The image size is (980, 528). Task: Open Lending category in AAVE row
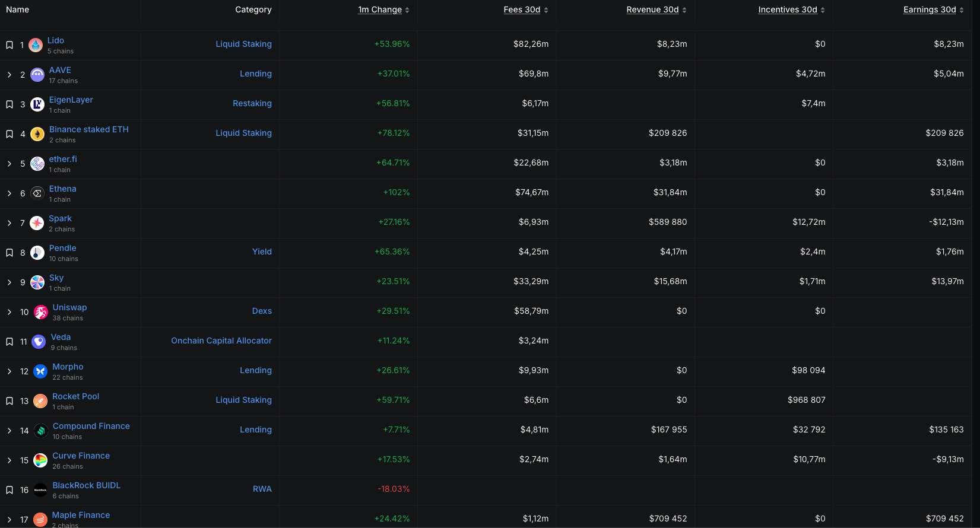pyautogui.click(x=256, y=74)
